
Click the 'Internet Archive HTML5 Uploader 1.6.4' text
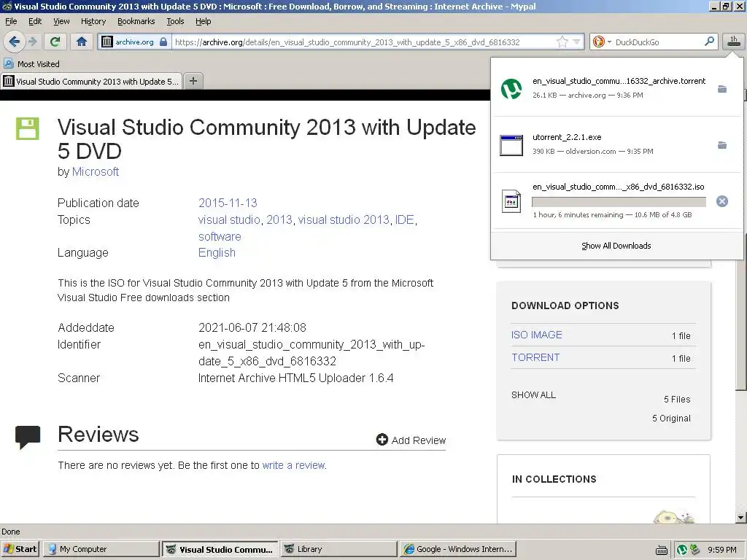tap(296, 378)
